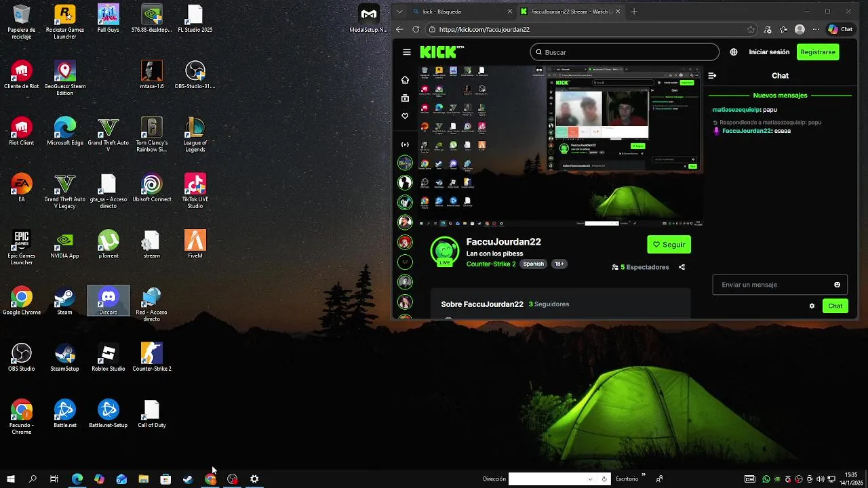
Task: Add this page to favorites star
Action: (751, 29)
